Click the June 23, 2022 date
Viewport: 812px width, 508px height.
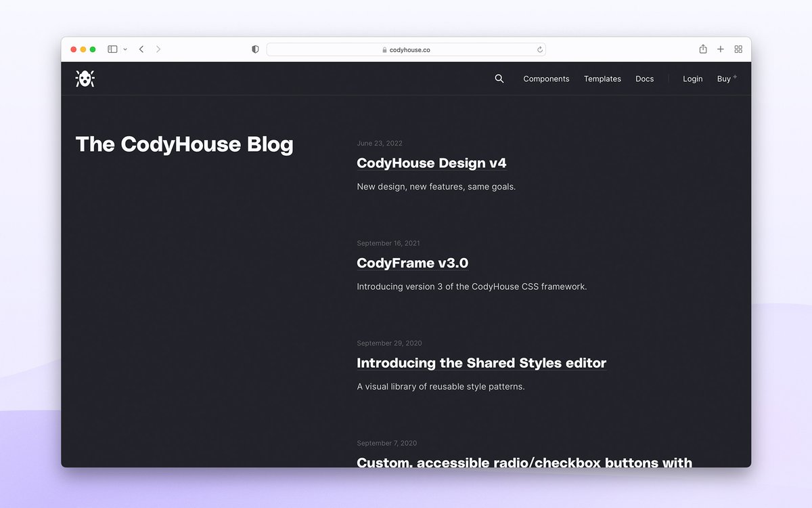point(380,143)
